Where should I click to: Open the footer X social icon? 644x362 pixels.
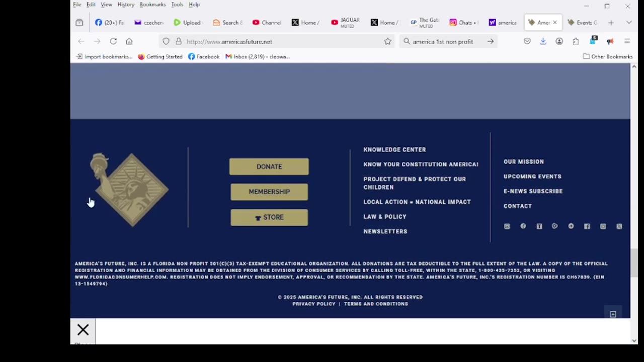[x=619, y=226]
